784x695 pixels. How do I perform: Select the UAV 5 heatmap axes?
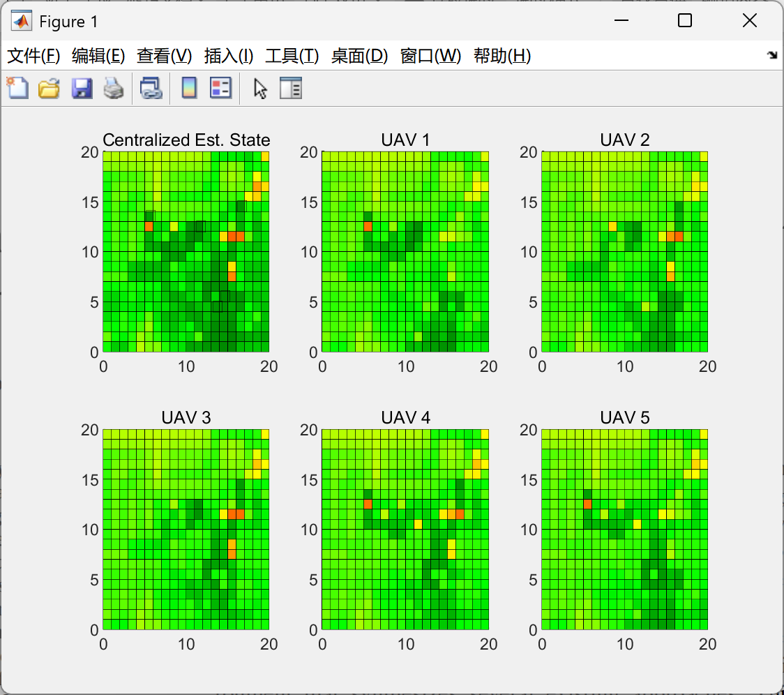(624, 530)
